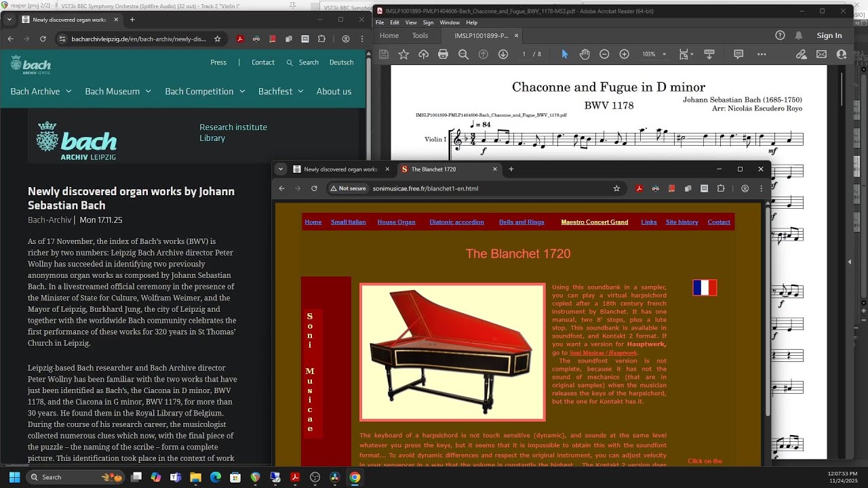This screenshot has height=488, width=868.
Task: Open Windows Start menu
Action: [x=14, y=477]
